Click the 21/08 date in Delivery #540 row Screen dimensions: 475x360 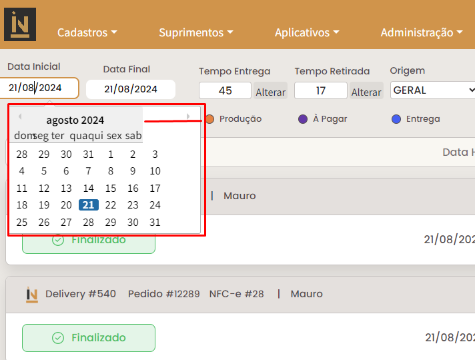click(450, 337)
